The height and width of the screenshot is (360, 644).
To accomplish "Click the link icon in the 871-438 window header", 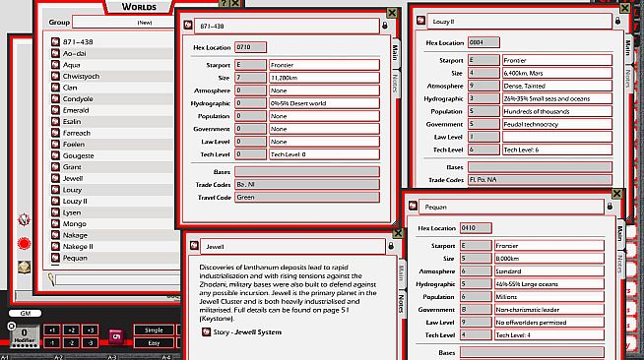I will tap(188, 26).
